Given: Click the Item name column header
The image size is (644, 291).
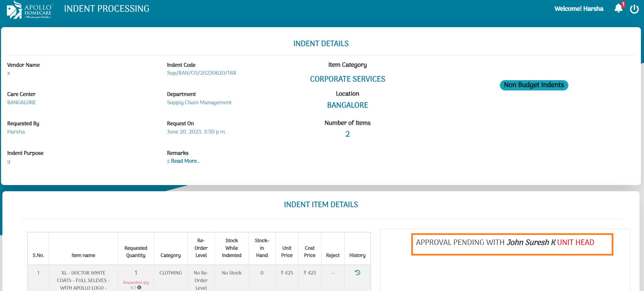Looking at the screenshot, I should pyautogui.click(x=83, y=255).
